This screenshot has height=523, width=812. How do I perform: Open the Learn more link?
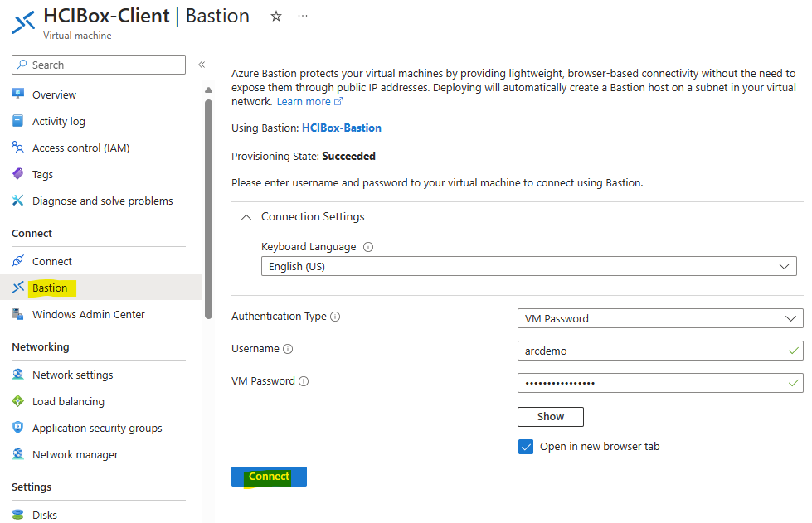[304, 101]
